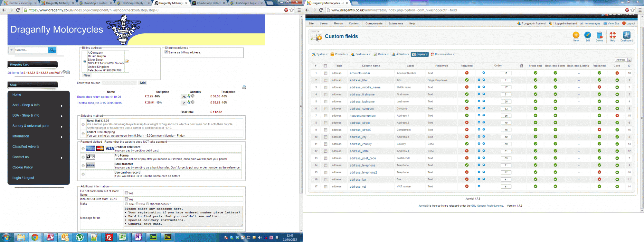Image resolution: width=644 pixels, height=242 pixels.
Task: Select the Royal Mail shipping method
Action: [83, 124]
